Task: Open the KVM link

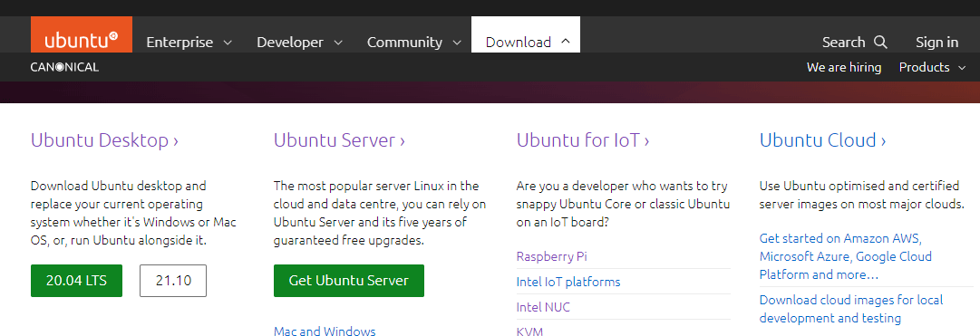Action: point(530,331)
